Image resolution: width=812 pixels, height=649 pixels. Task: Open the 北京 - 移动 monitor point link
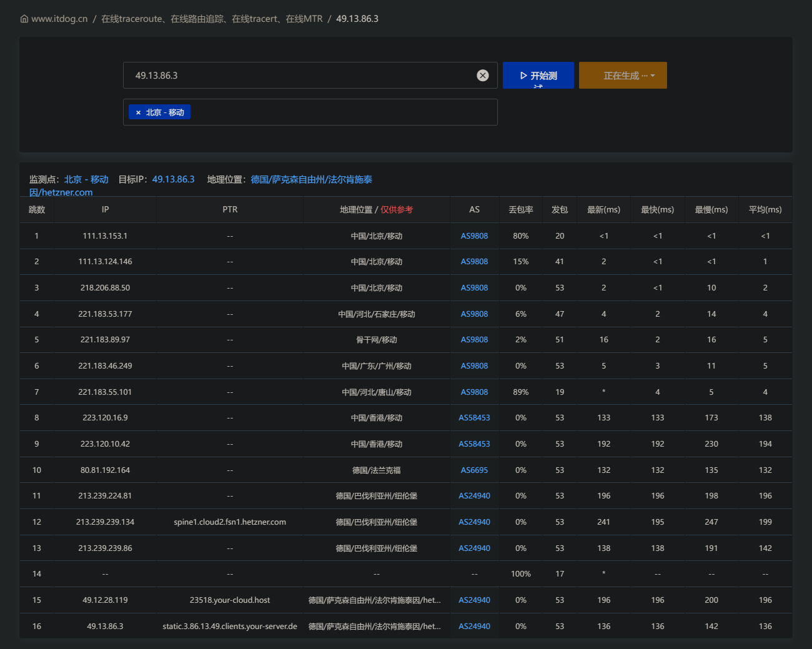point(86,179)
